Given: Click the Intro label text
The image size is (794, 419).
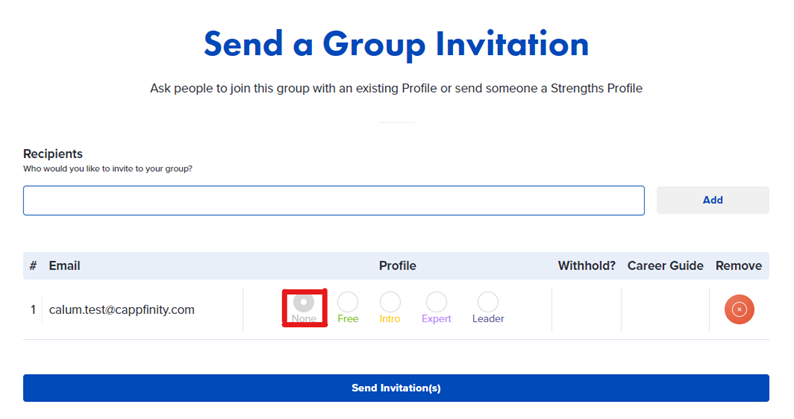Looking at the screenshot, I should point(390,319).
